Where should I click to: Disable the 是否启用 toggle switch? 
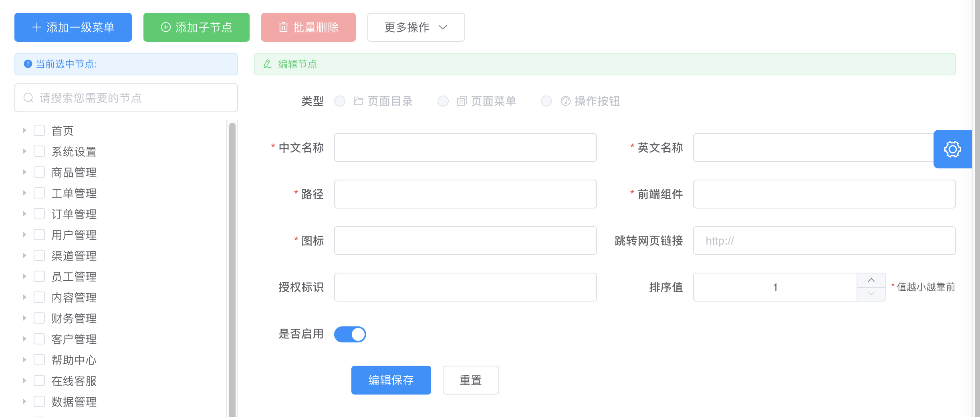(x=350, y=334)
